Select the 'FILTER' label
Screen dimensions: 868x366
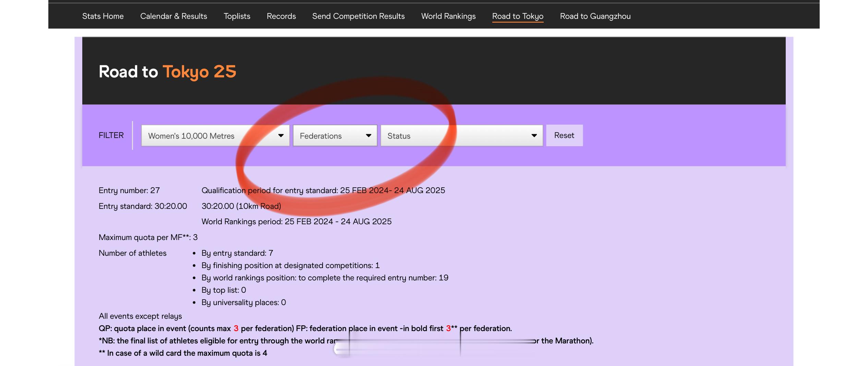[x=111, y=135]
